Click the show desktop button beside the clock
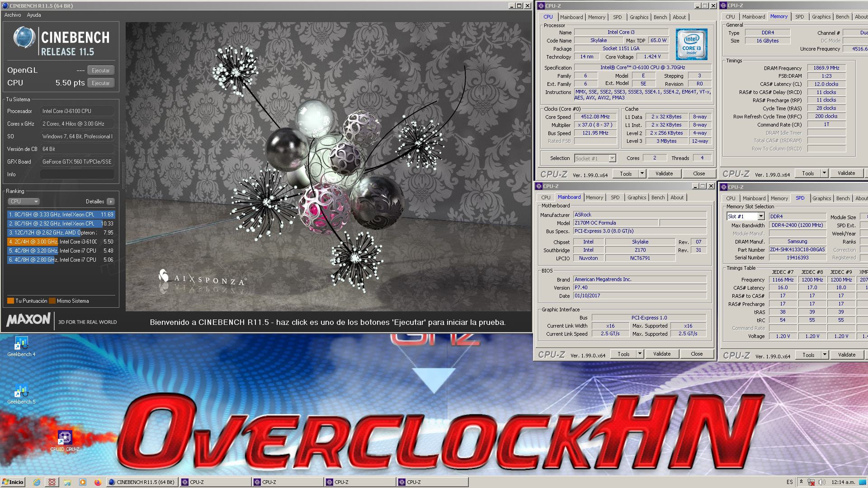 coord(863,482)
